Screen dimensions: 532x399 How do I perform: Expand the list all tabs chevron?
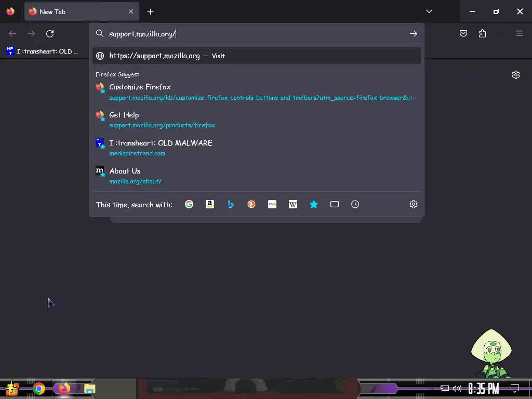tap(429, 11)
